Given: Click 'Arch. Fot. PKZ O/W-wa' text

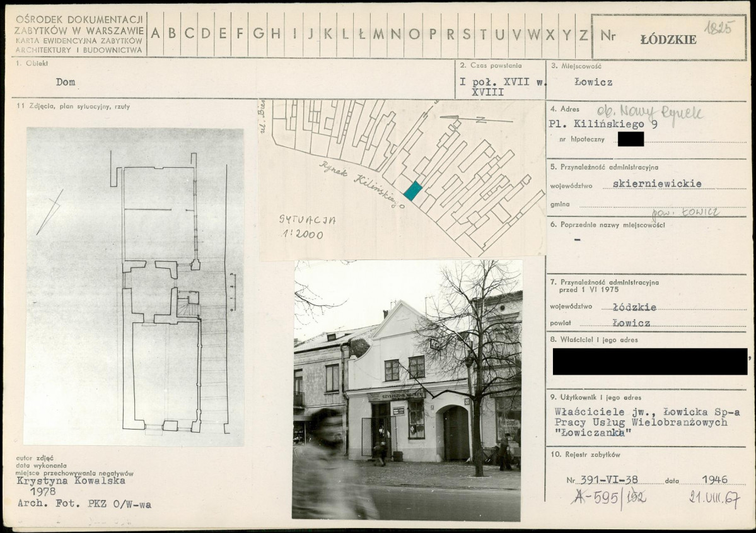Looking at the screenshot, I should tap(84, 504).
